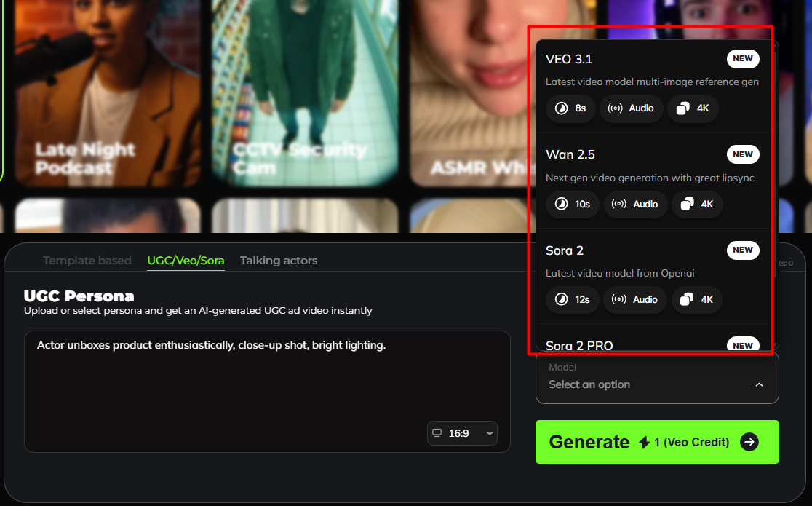Click the NEW badge beside Sora 2
The image size is (812, 506).
tap(743, 250)
